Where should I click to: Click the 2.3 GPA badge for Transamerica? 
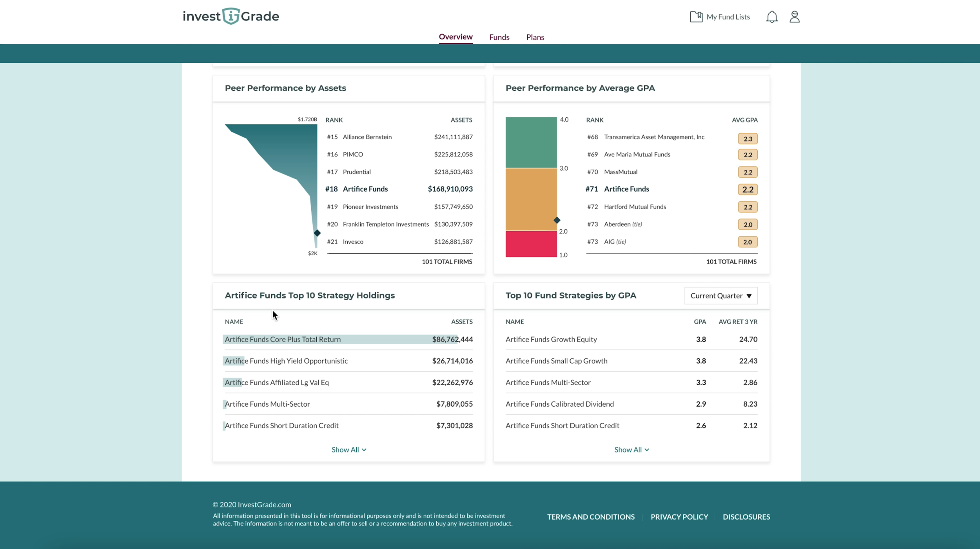(748, 139)
